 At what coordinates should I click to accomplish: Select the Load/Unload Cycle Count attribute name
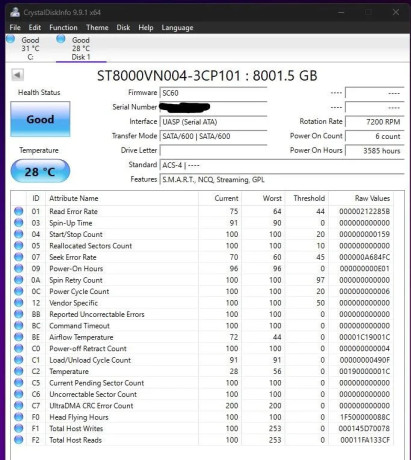pyautogui.click(x=90, y=360)
